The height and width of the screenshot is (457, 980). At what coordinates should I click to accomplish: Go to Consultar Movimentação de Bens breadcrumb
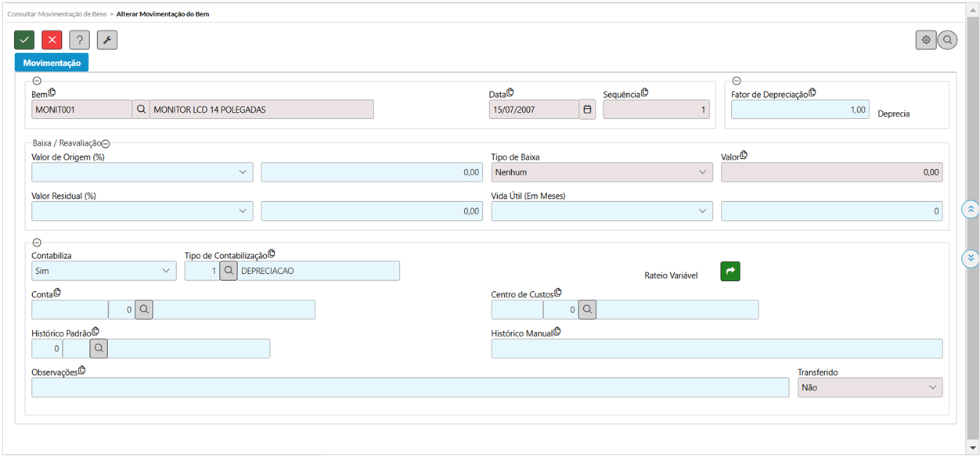tap(56, 14)
